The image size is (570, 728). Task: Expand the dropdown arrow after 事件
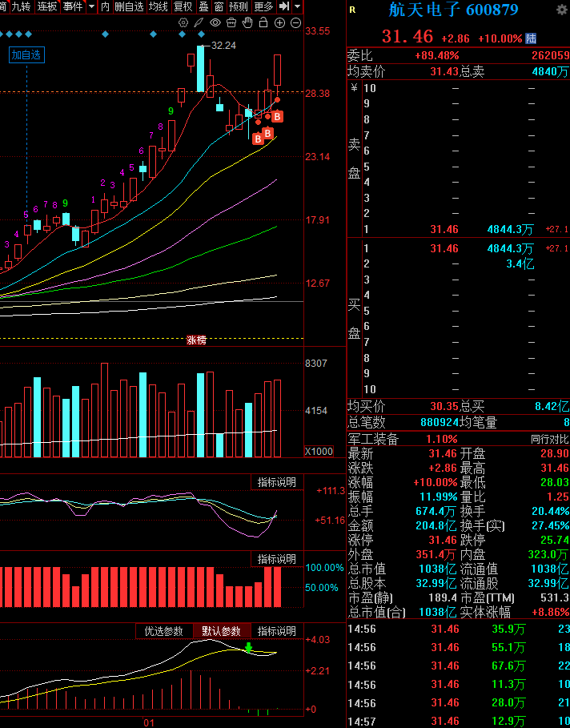[91, 6]
